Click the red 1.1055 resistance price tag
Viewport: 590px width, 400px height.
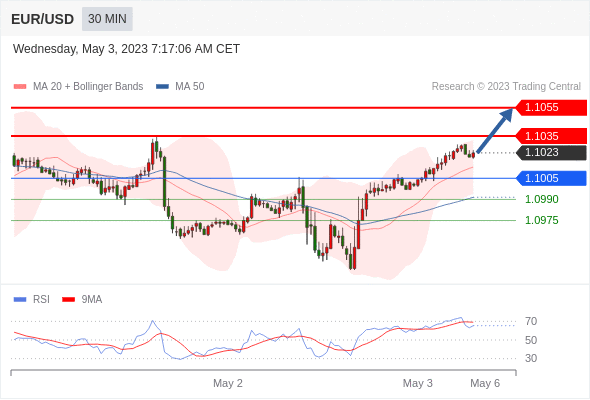coord(551,108)
